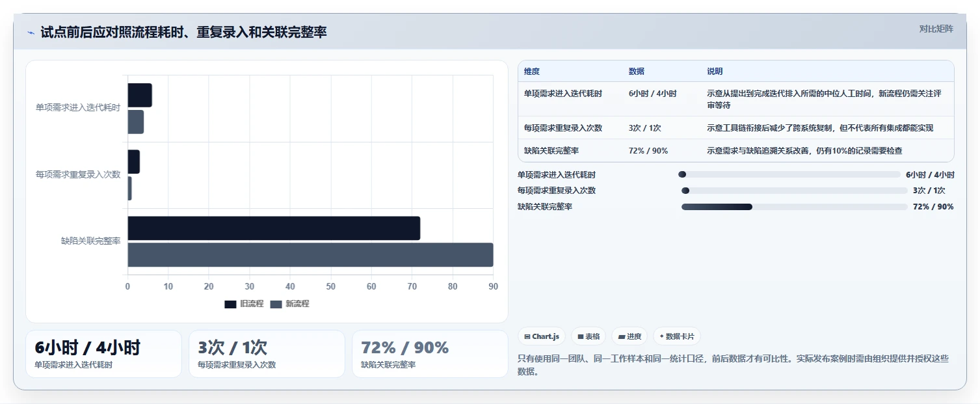Screen dimensions: 980x404
Task: Click the 表格 tag
Action: (x=589, y=336)
